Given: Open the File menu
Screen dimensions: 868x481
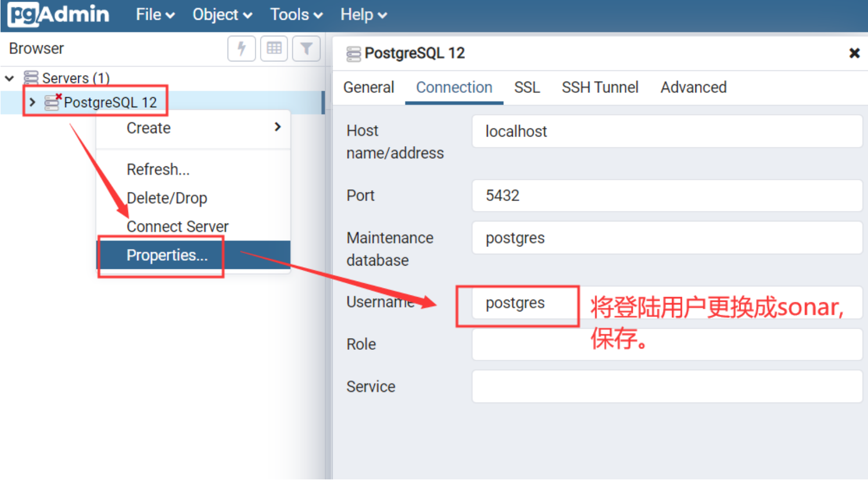Looking at the screenshot, I should click(x=155, y=15).
